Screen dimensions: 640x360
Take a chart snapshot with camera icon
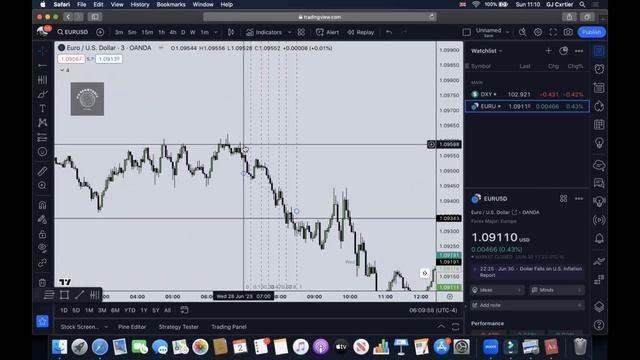pyautogui.click(x=568, y=32)
